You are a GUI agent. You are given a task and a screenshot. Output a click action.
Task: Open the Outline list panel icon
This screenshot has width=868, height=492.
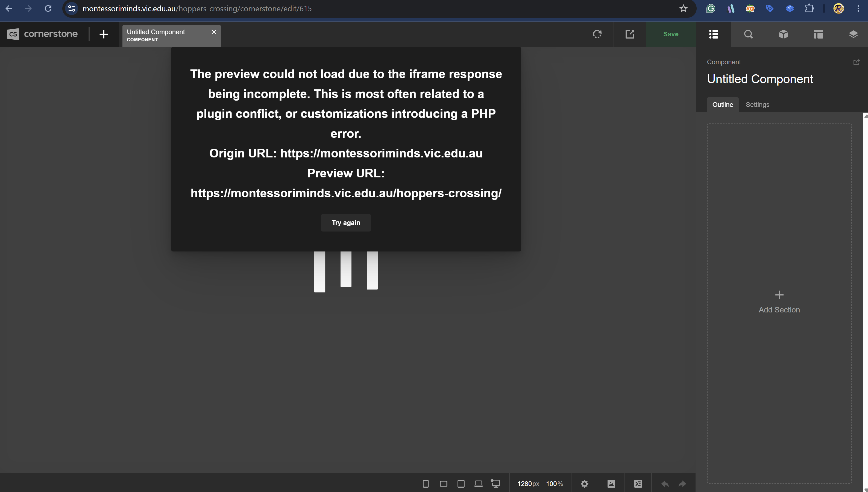click(x=714, y=34)
